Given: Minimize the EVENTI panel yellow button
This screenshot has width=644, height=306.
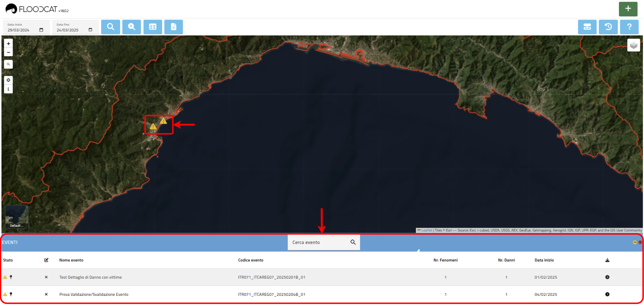Looking at the screenshot, I should point(634,242).
